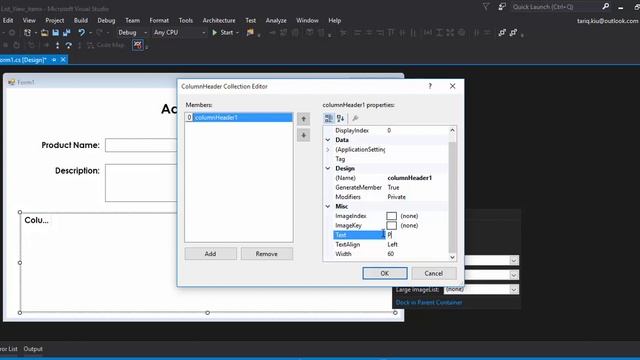Expand the ApplicationSettings property row
Screen dimensions: 640x360
coord(328,149)
